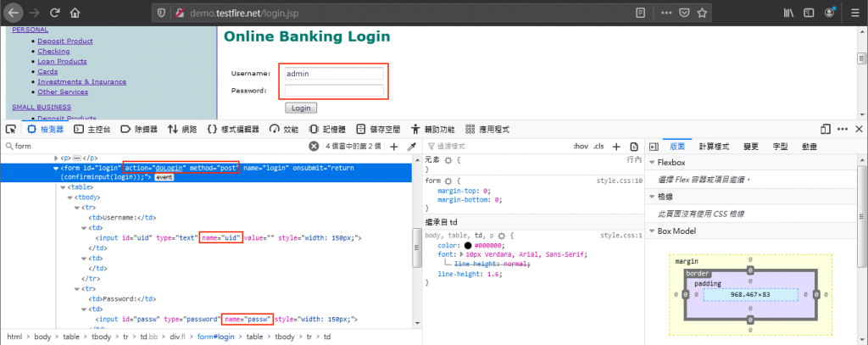Toggle Reader View in the address bar

(641, 12)
